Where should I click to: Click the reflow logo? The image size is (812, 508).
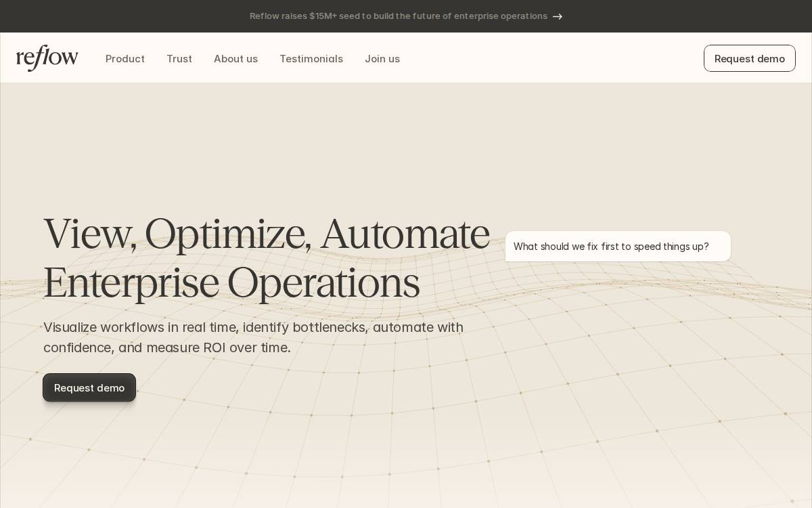47,58
